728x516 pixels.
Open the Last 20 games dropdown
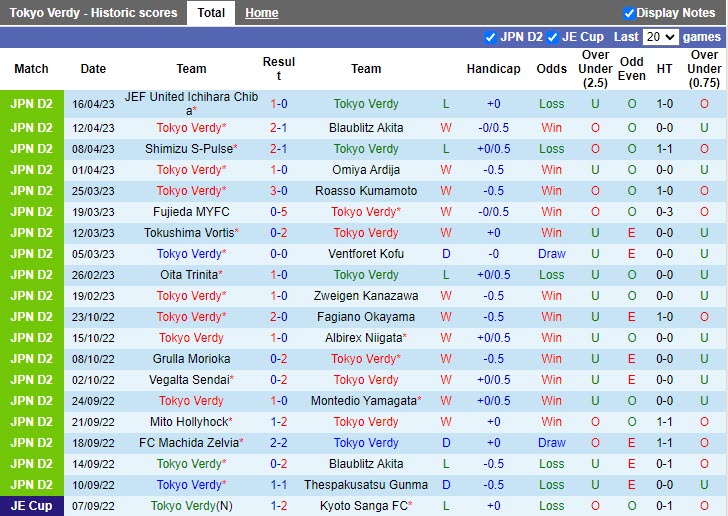point(661,37)
